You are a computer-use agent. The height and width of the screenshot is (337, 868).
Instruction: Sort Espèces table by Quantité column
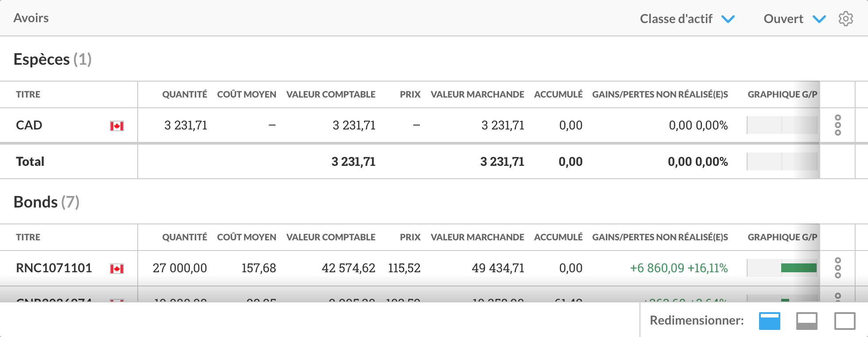click(184, 94)
